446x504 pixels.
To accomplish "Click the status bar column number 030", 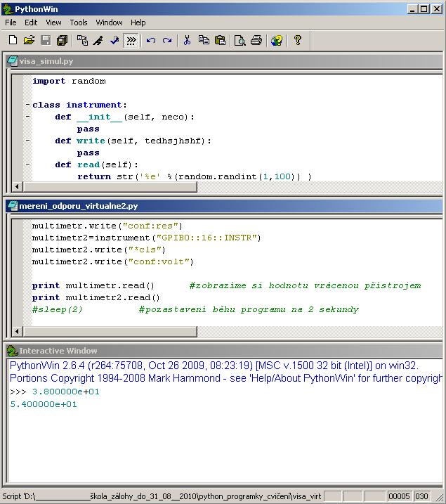I will 421,496.
